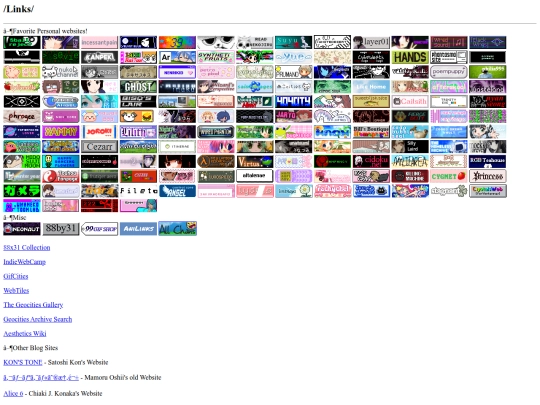Open the KANPEKI grayscale badge
The width and height of the screenshot is (540, 405).
100,57
